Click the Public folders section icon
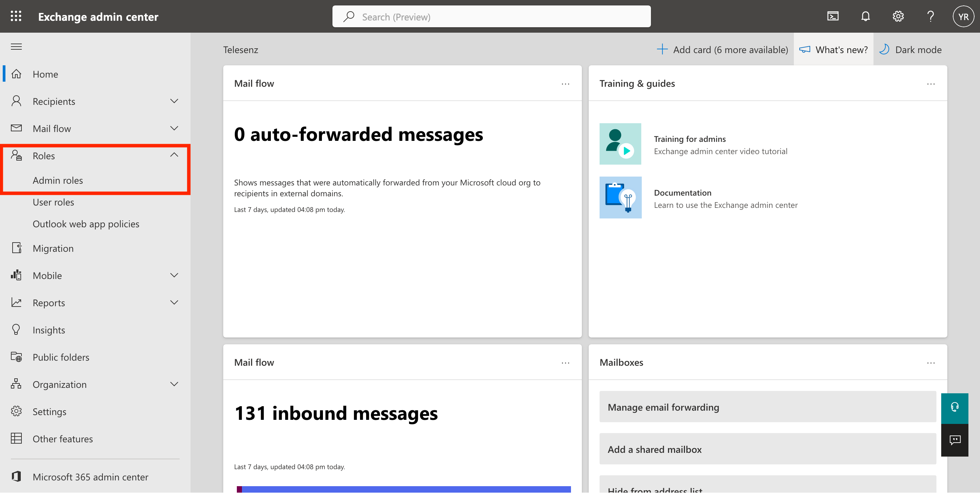This screenshot has height=494, width=980. click(17, 356)
